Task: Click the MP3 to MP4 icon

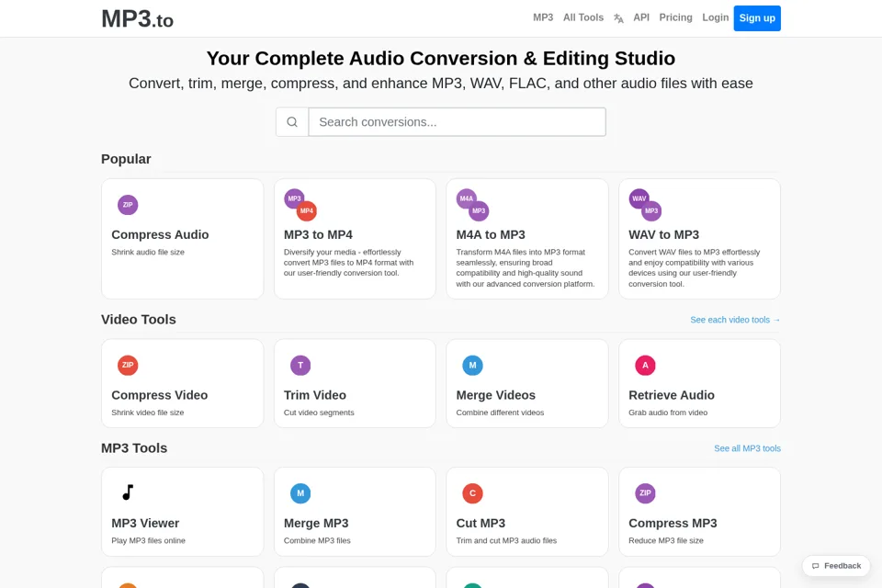Action: 300,205
